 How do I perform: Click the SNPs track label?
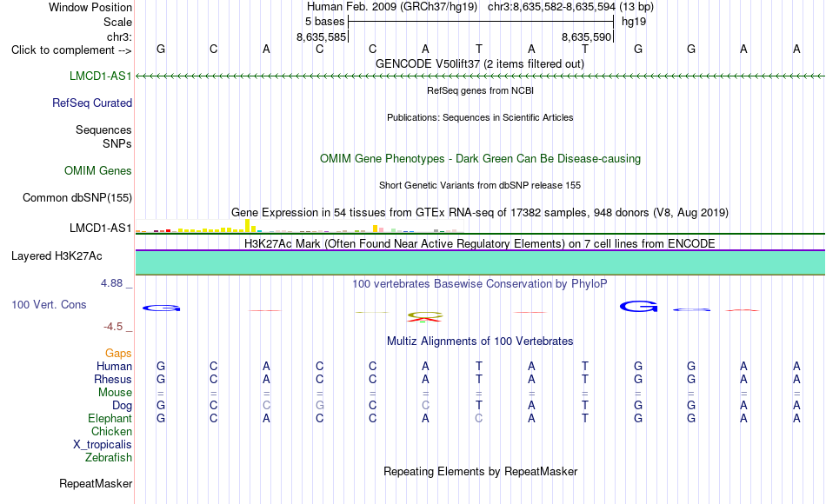click(117, 143)
